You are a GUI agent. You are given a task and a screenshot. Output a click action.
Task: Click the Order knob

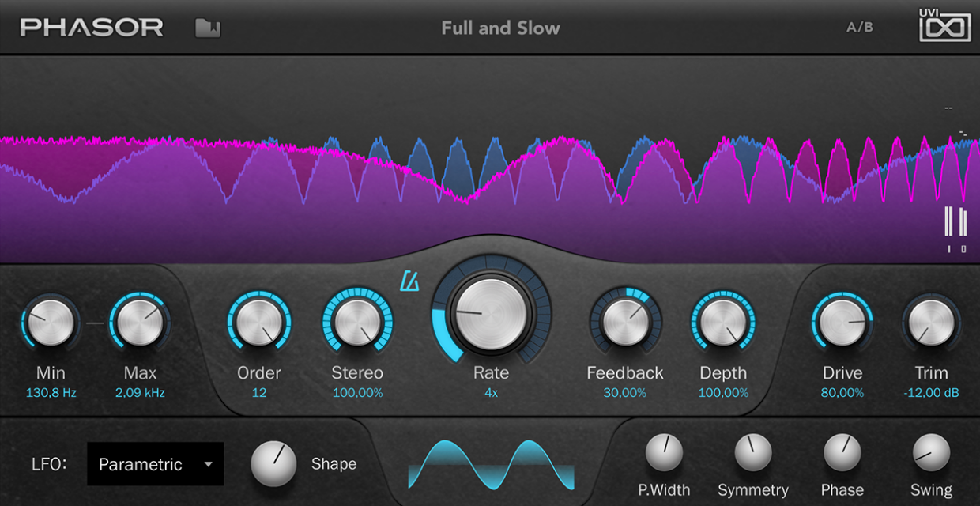pyautogui.click(x=259, y=323)
